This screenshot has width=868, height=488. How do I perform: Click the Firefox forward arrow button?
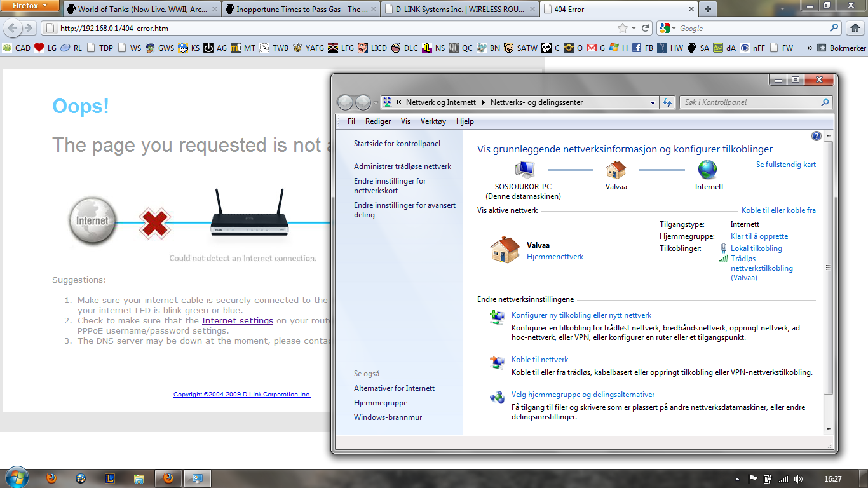(28, 28)
